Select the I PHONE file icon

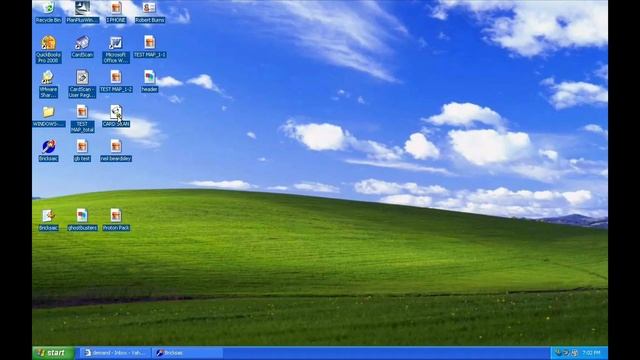[116, 12]
